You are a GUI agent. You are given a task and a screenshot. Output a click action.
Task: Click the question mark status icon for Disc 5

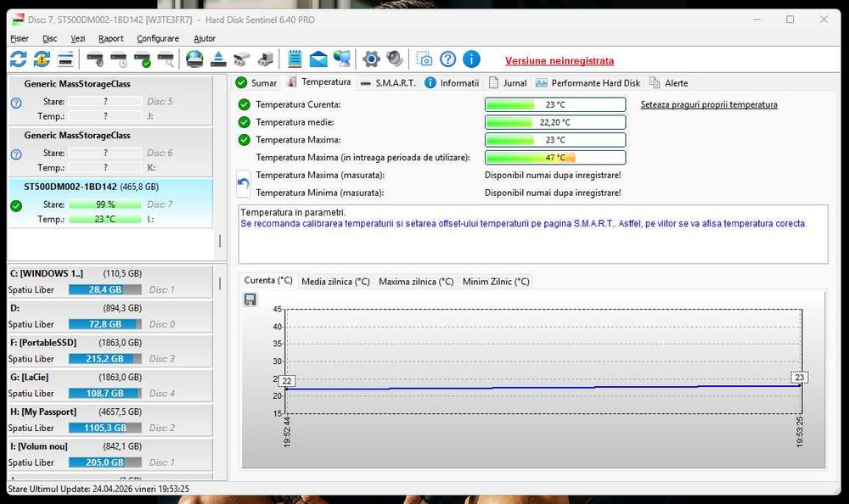click(x=16, y=103)
